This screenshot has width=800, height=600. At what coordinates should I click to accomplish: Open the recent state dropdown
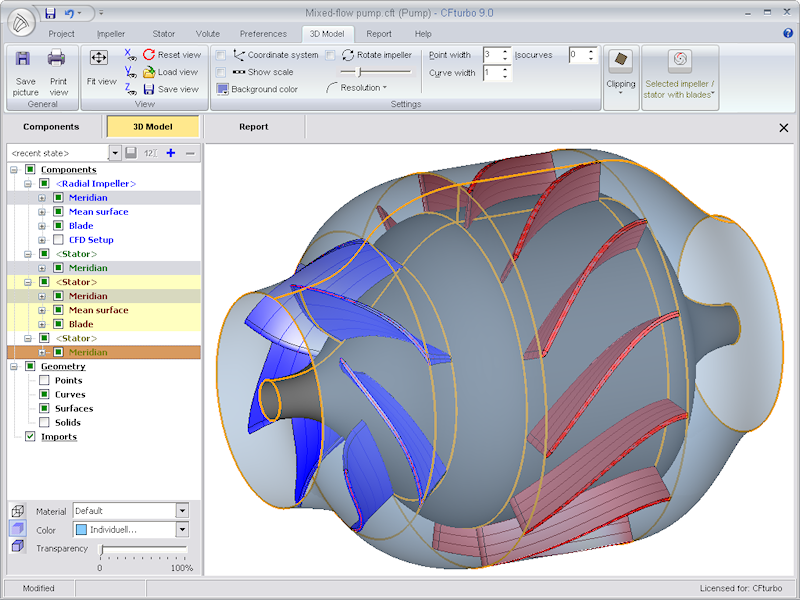115,153
